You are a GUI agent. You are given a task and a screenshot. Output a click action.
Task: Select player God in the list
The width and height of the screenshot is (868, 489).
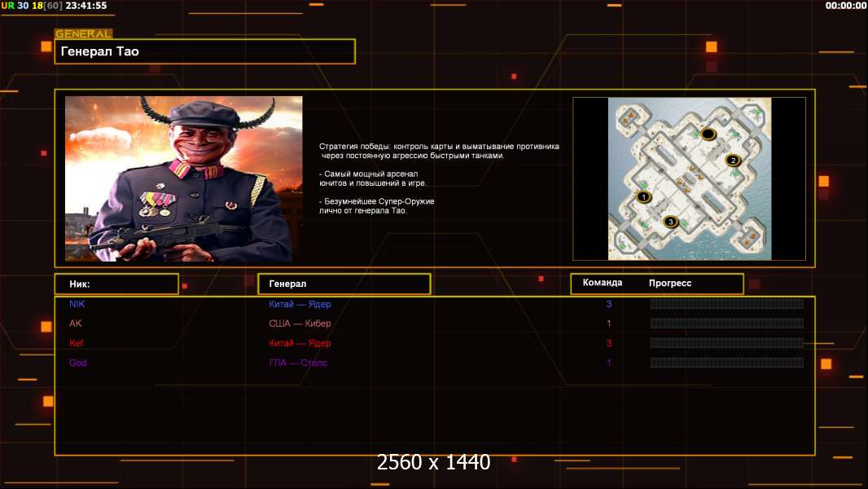[x=78, y=363]
